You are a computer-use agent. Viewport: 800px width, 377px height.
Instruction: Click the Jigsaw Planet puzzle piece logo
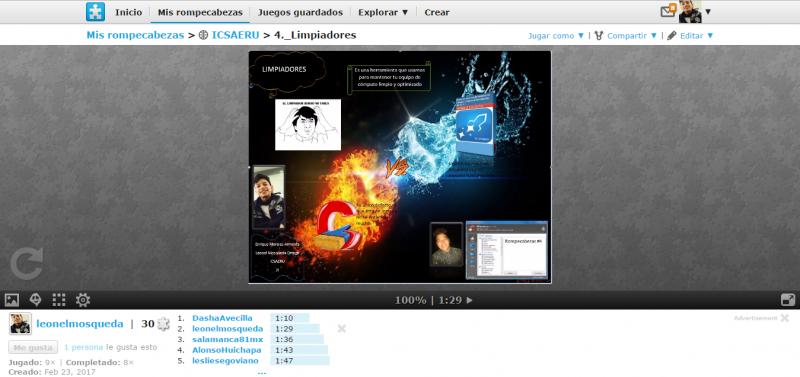tap(95, 12)
